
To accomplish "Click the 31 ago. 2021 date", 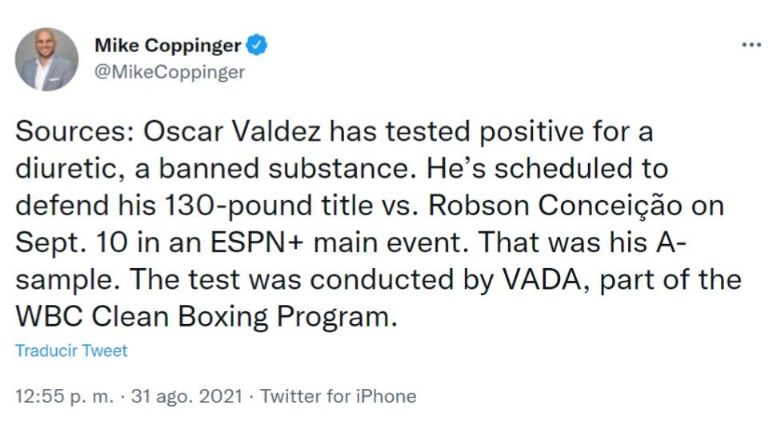I will [187, 396].
